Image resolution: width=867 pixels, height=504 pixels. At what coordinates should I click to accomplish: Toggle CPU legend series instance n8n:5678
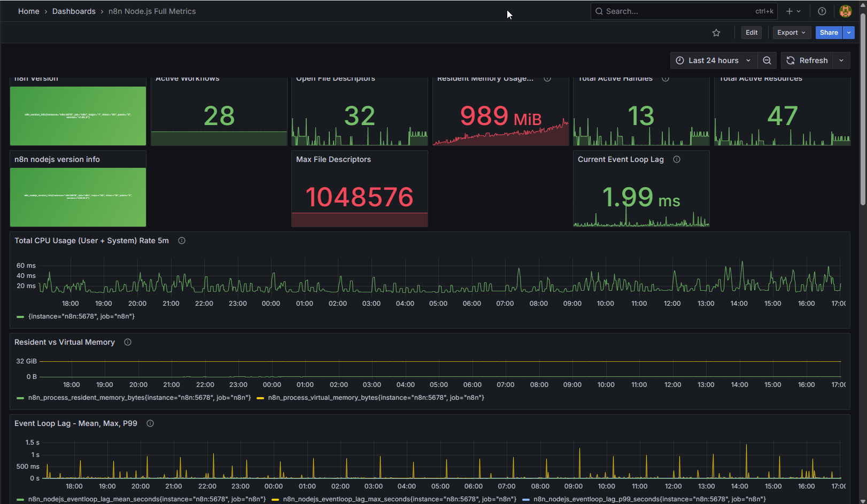(81, 316)
